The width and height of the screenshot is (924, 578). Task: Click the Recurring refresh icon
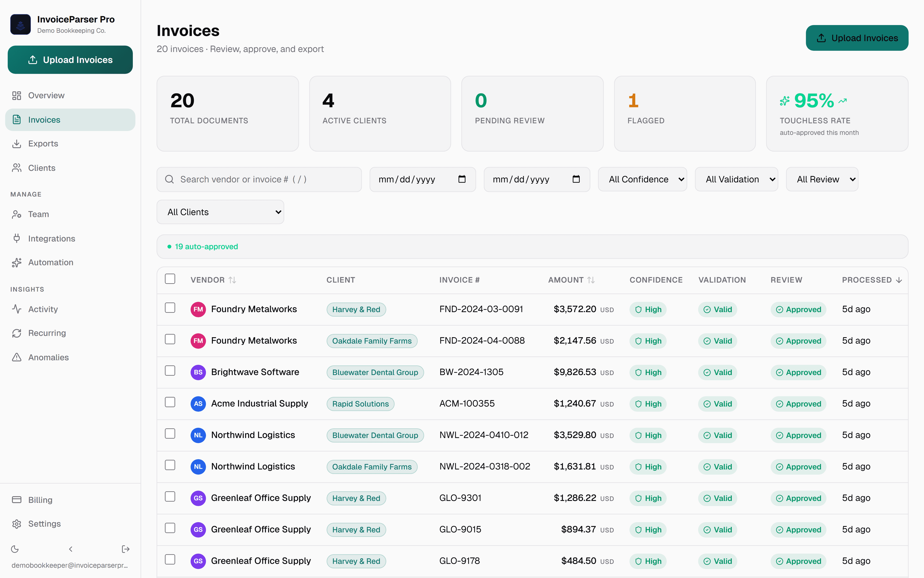coord(16,333)
